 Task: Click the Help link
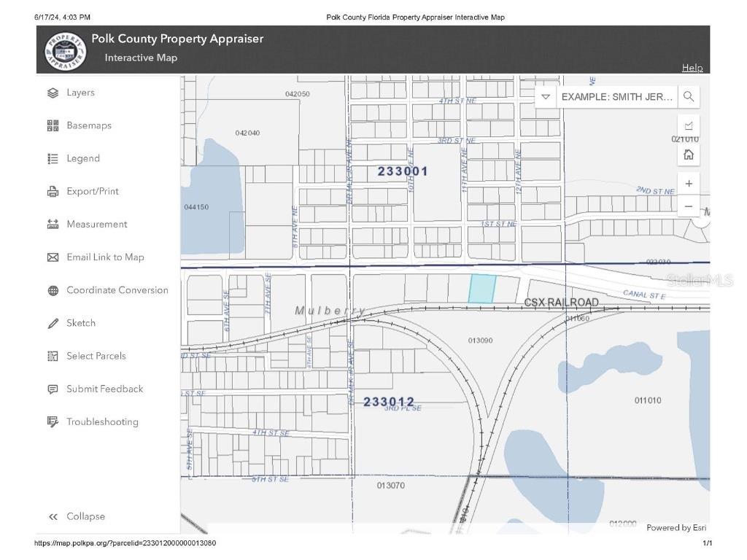[692, 68]
